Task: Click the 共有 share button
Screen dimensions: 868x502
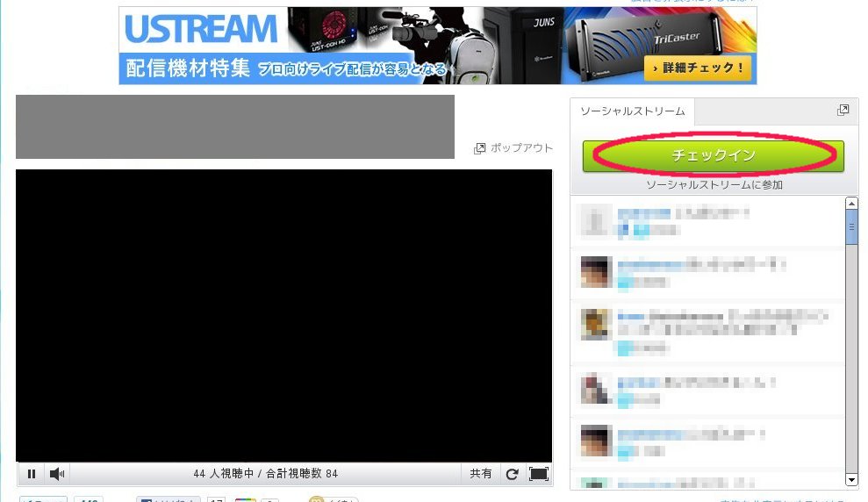Action: [x=480, y=474]
